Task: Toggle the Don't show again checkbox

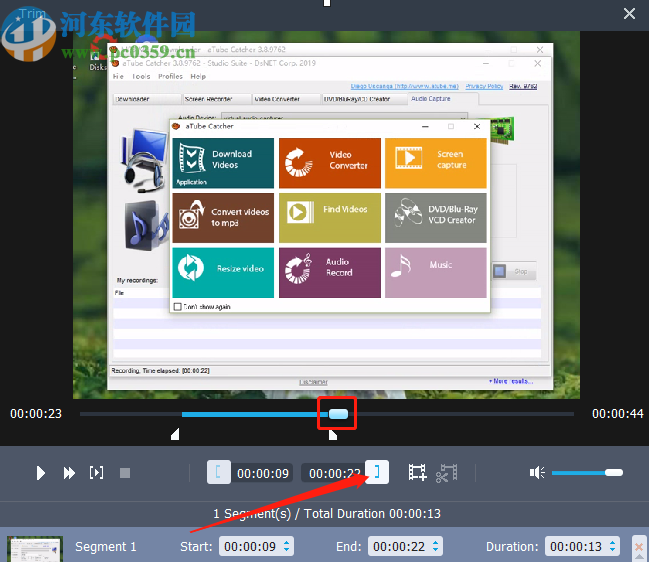Action: 178,307
